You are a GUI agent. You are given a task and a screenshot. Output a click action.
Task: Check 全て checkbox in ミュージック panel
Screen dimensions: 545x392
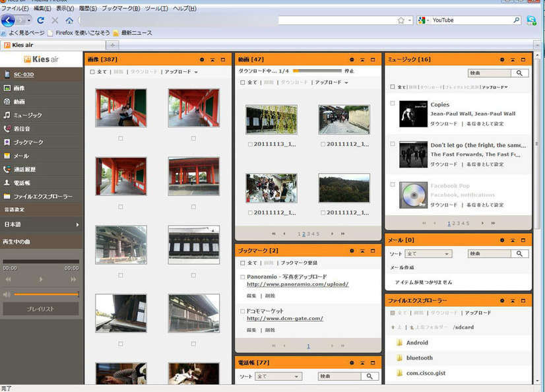(393, 87)
